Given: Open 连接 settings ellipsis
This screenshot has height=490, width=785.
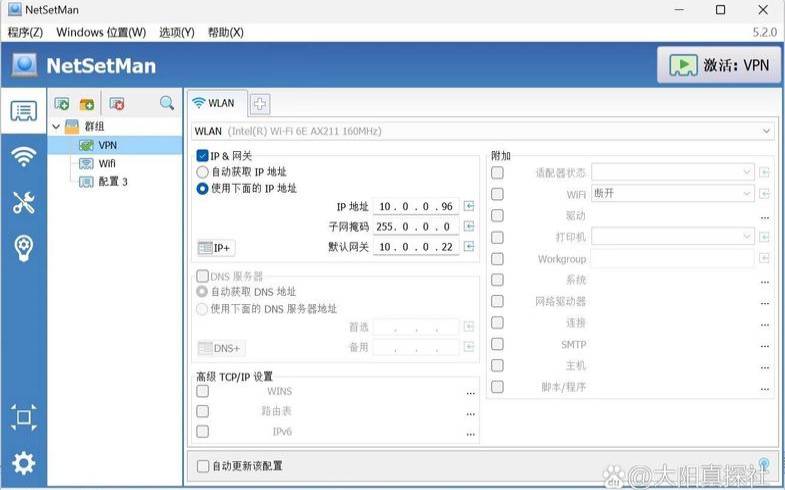Looking at the screenshot, I should (x=764, y=325).
